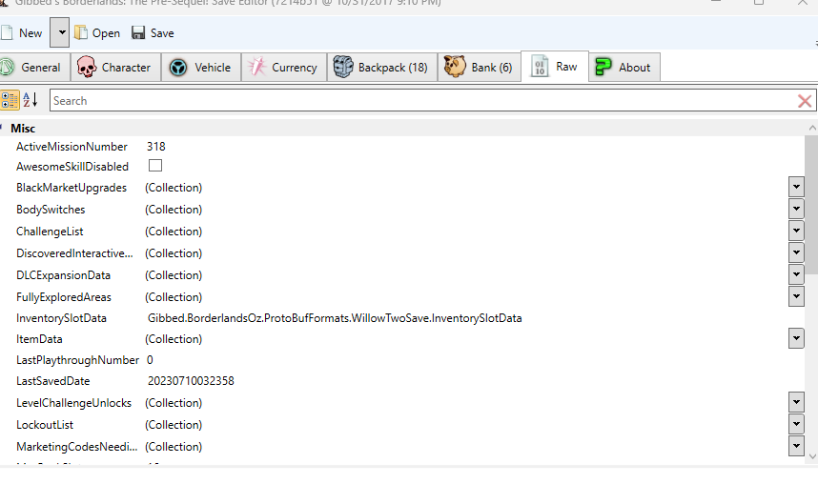Screen dimensions: 818x504
Task: Click the General tab green icon
Action: tap(8, 68)
